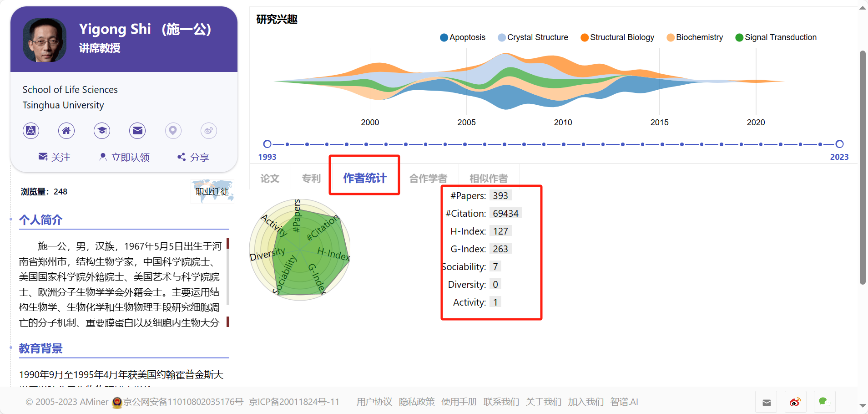Toggle Crystal Structure legend series
This screenshot has height=414, width=868.
coord(533,37)
